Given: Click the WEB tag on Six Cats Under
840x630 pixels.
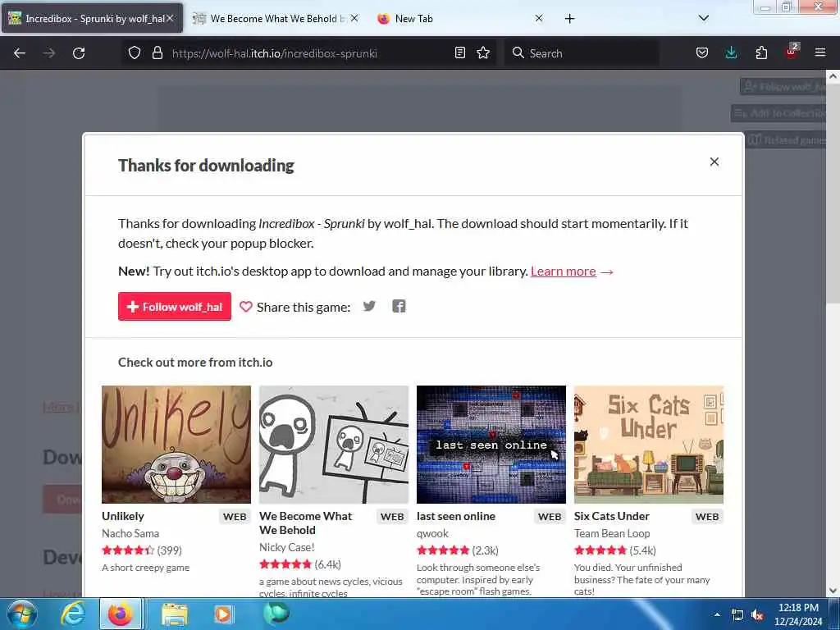Looking at the screenshot, I should 707,517.
